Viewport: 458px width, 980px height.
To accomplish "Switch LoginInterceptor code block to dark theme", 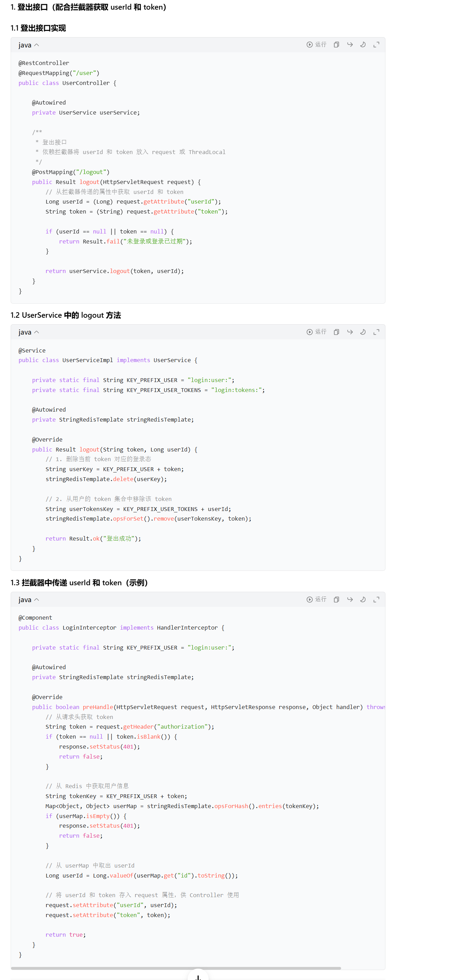I will coord(363,599).
